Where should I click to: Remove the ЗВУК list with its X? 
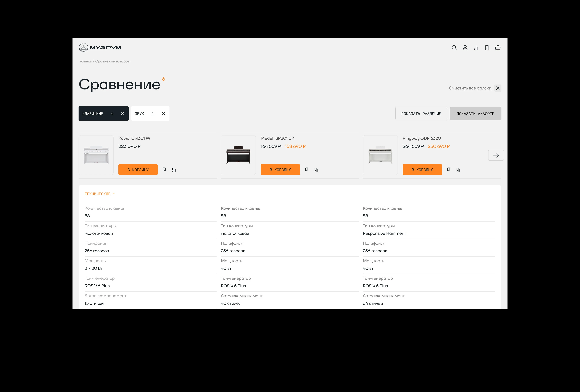(163, 113)
